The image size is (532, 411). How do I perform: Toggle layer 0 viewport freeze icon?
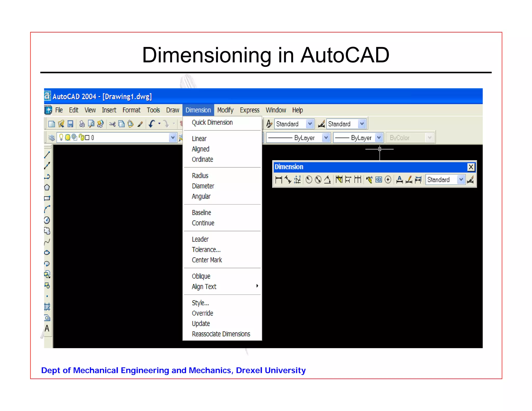[x=74, y=137]
